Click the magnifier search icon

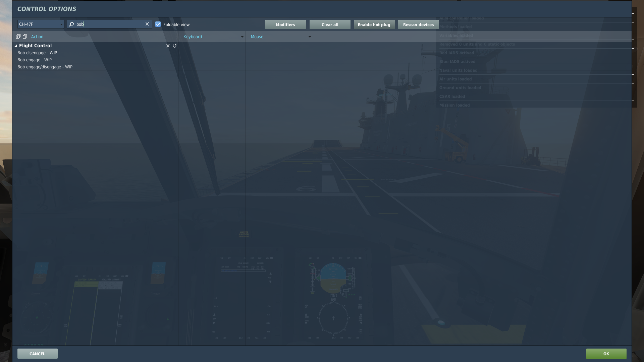[x=71, y=24]
